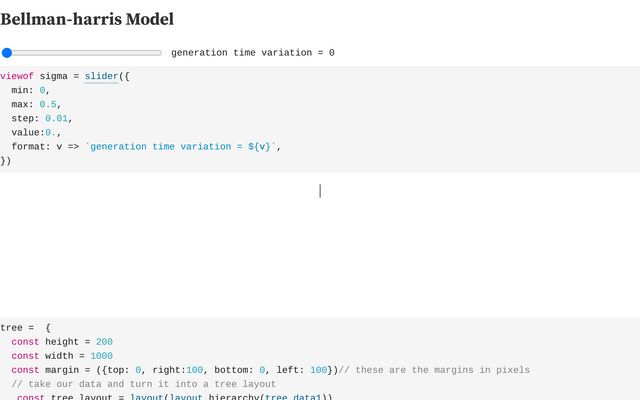Image resolution: width=640 pixels, height=400 pixels.
Task: Click the 'viewof' keyword in the code
Action: point(17,76)
